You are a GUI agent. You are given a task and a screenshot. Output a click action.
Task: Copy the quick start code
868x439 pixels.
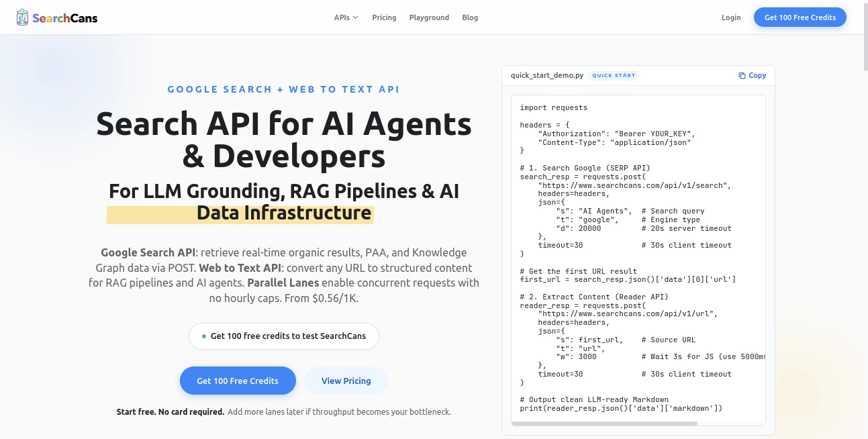753,75
